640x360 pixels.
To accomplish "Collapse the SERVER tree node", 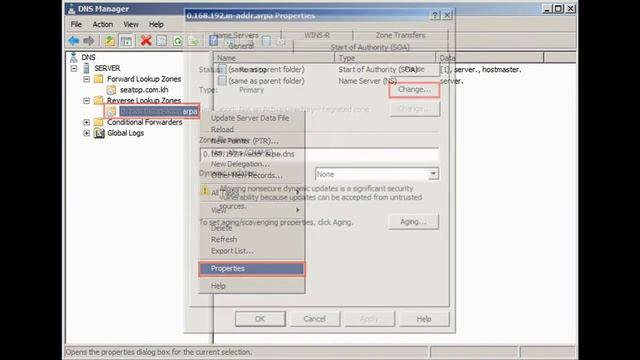I will tap(74, 68).
